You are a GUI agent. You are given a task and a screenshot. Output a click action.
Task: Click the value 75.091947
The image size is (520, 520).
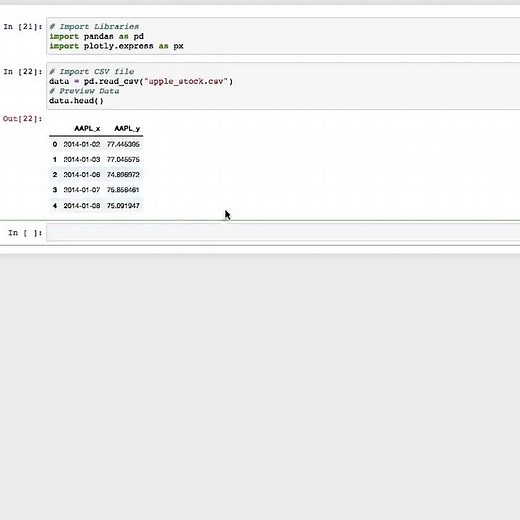coord(123,206)
